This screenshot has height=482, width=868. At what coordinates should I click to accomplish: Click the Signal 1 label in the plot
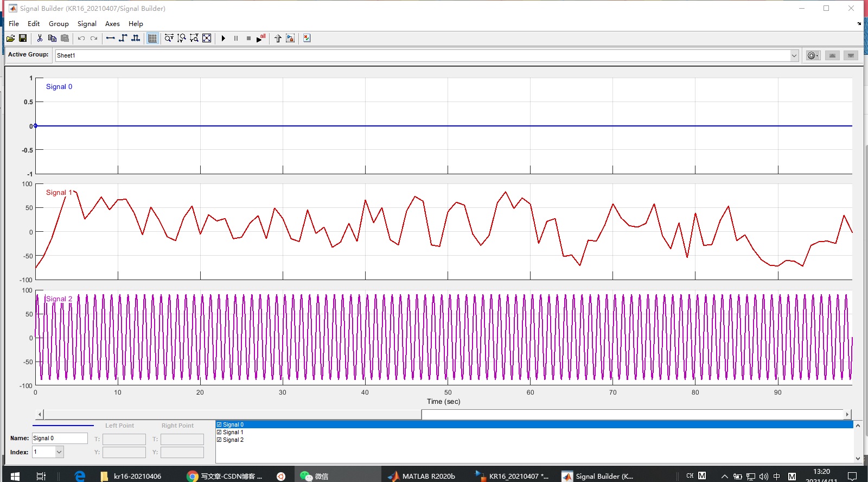[x=59, y=192]
